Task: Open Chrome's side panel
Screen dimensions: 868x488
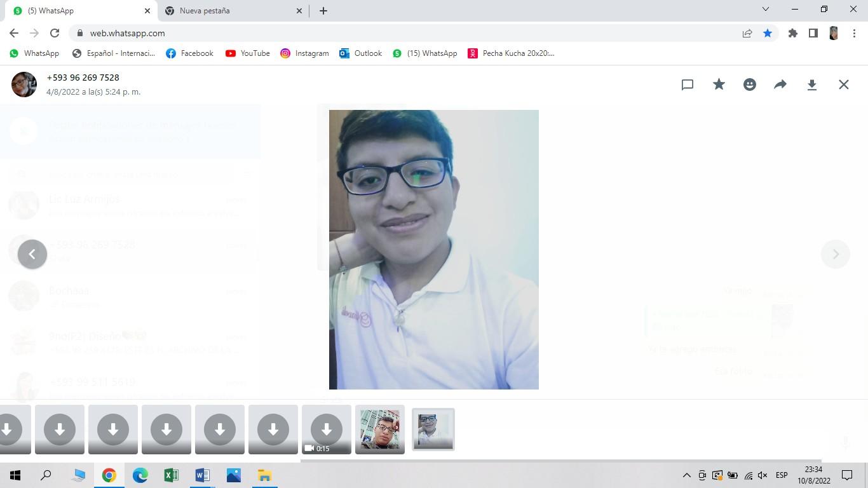Action: [x=813, y=33]
